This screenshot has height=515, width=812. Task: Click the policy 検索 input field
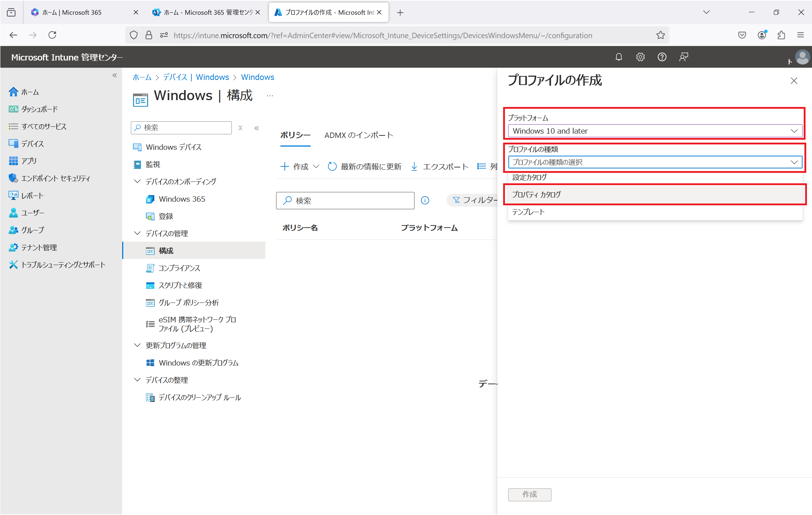pos(345,201)
